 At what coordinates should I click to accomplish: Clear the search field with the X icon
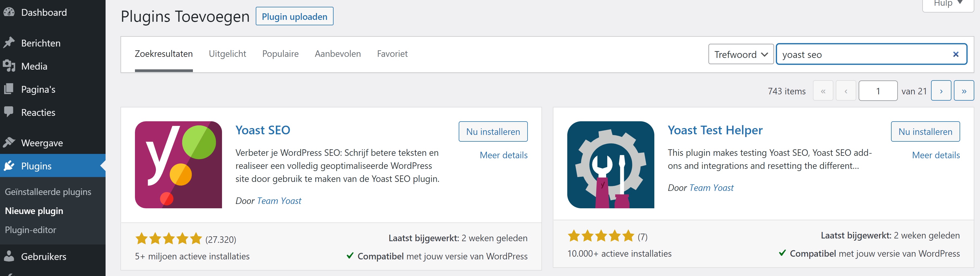point(956,54)
